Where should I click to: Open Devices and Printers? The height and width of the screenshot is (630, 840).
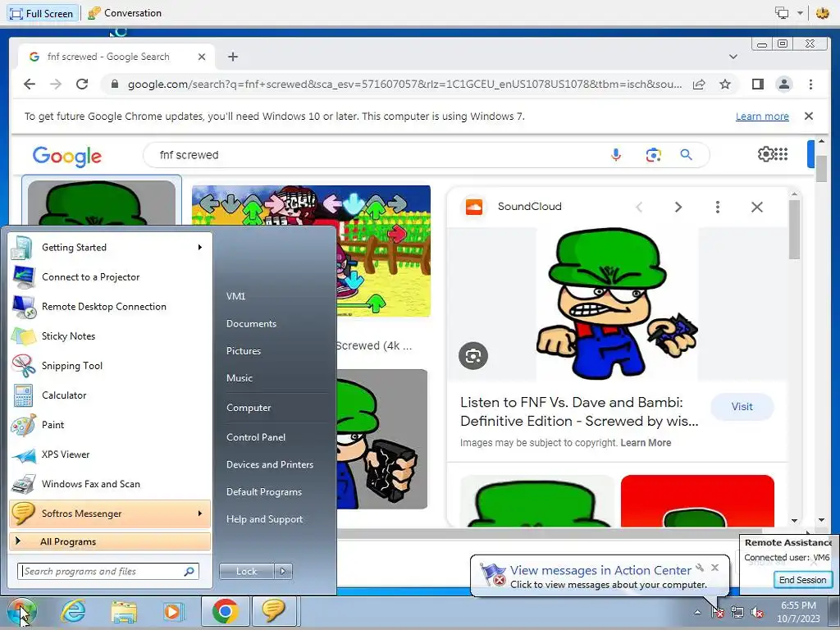269,464
